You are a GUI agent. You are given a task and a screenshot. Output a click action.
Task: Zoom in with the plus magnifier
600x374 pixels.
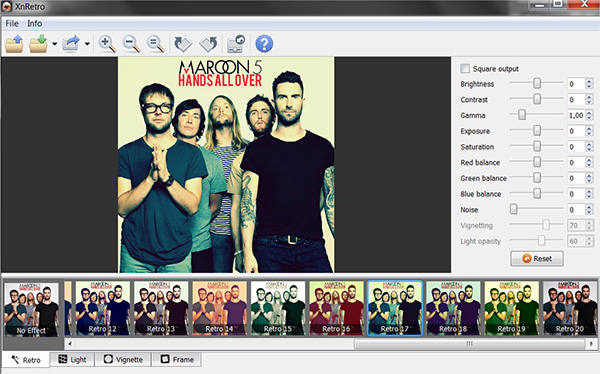click(x=107, y=44)
